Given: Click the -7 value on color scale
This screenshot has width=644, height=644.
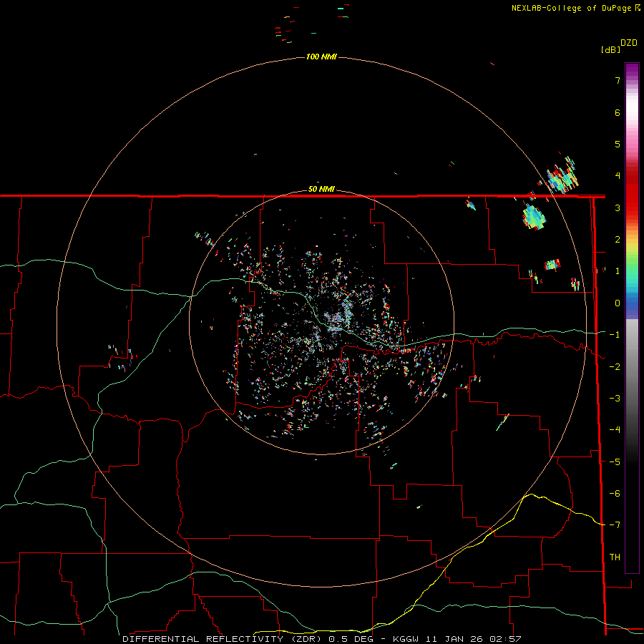Looking at the screenshot, I should point(615,525).
